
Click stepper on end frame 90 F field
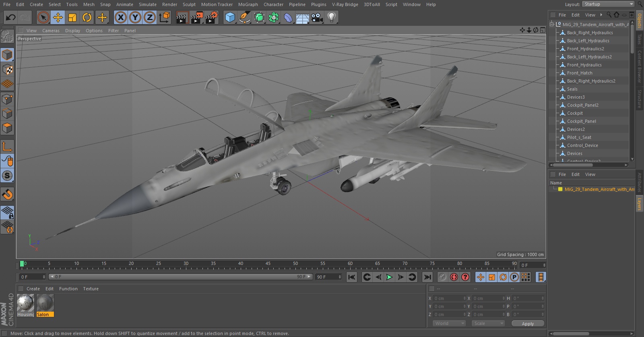[340, 277]
